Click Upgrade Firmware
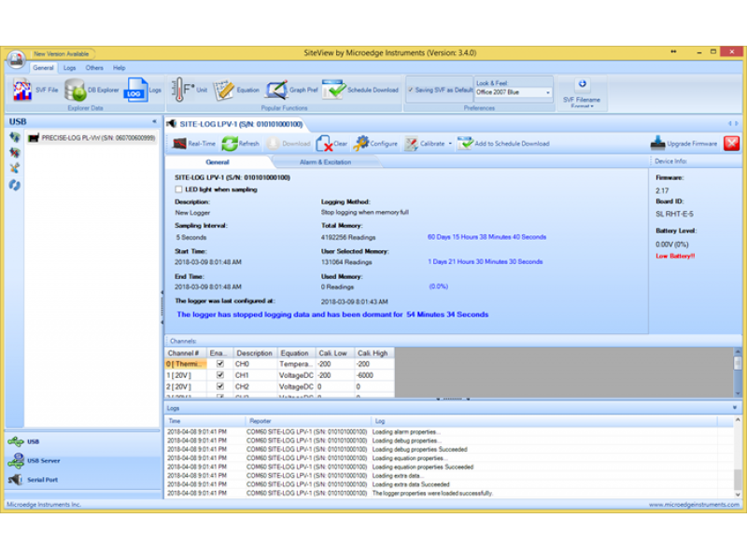 (x=684, y=144)
